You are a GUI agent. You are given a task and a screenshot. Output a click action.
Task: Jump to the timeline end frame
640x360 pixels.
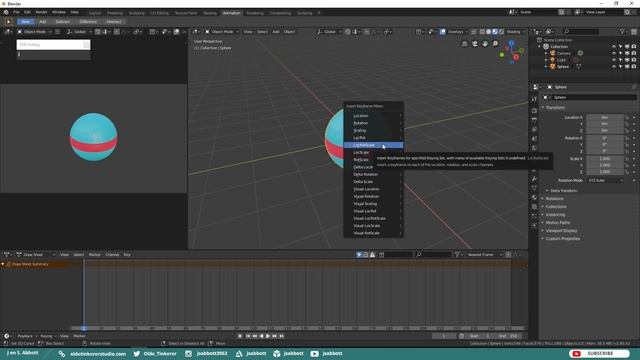pos(282,336)
